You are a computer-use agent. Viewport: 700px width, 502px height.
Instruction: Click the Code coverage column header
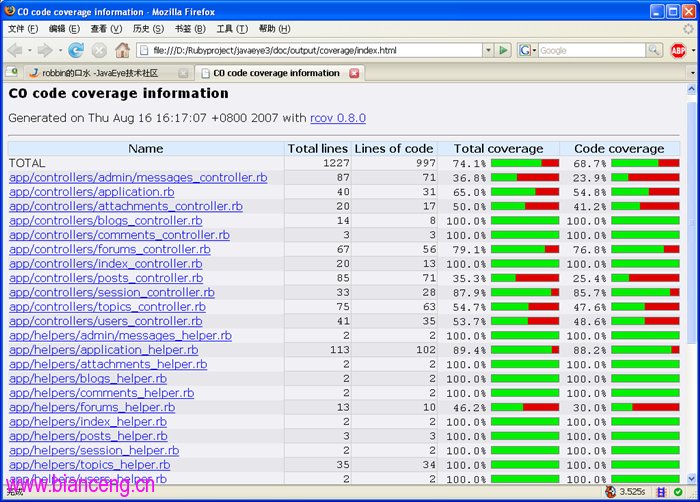[619, 149]
